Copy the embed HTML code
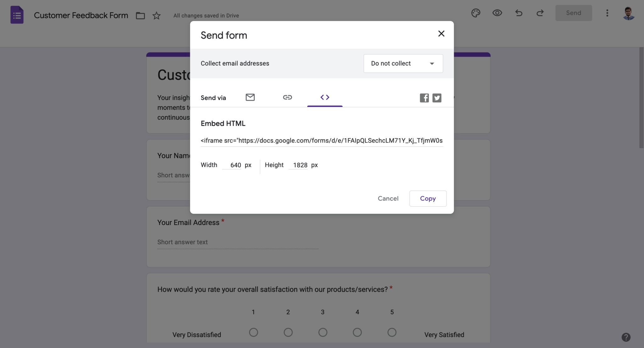644x348 pixels. pos(428,198)
